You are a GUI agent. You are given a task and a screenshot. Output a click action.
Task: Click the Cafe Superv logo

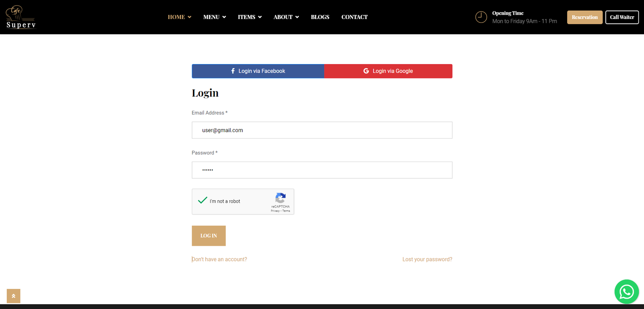(21, 17)
